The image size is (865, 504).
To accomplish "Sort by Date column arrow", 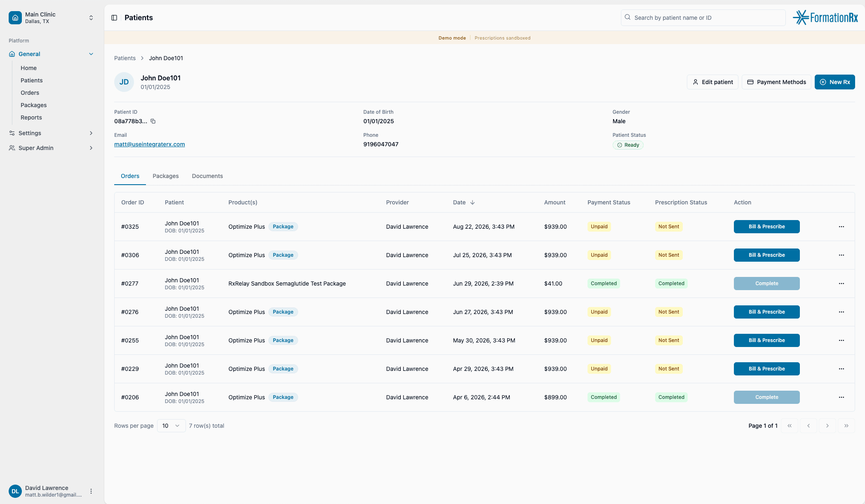I will (x=472, y=202).
